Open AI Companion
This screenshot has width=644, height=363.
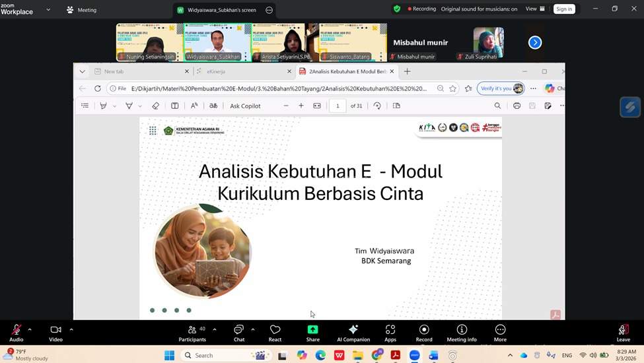[353, 331]
